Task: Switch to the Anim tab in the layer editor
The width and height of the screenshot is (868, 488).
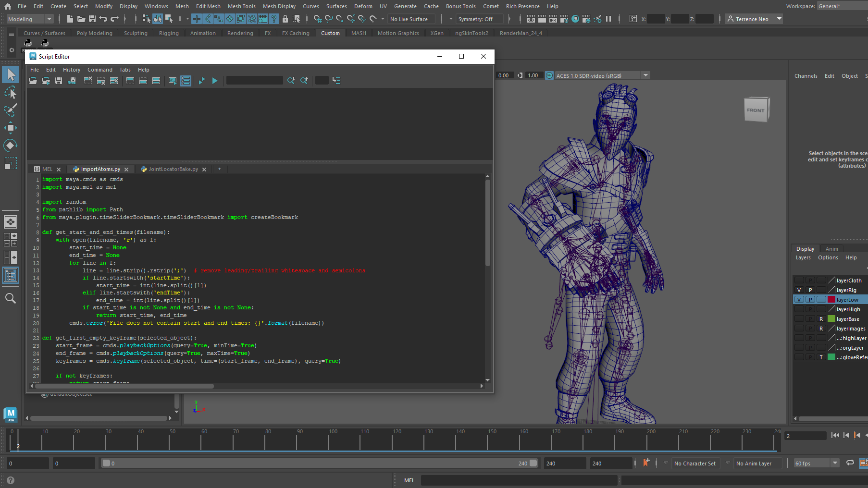Action: [832, 249]
